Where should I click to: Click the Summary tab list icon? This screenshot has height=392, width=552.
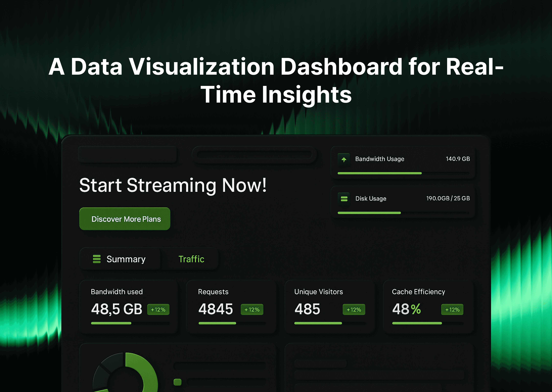click(x=97, y=259)
